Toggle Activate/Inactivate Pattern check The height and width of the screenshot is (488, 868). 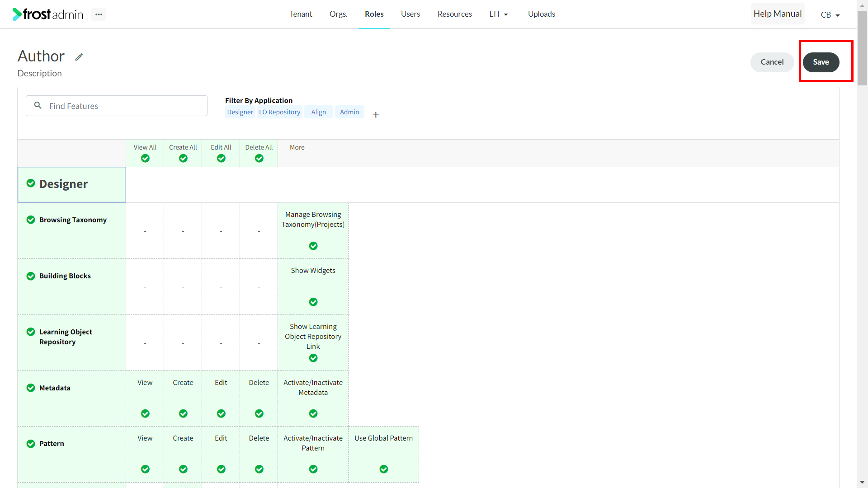tap(313, 469)
